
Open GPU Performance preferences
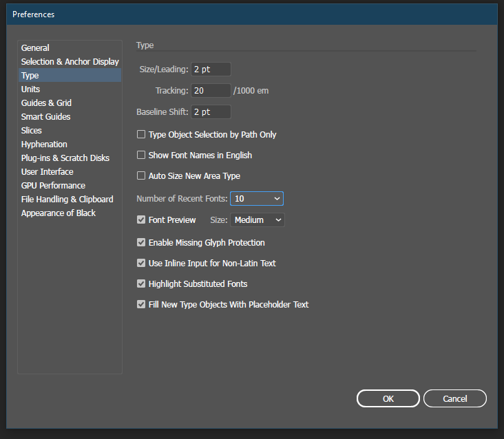(x=53, y=186)
